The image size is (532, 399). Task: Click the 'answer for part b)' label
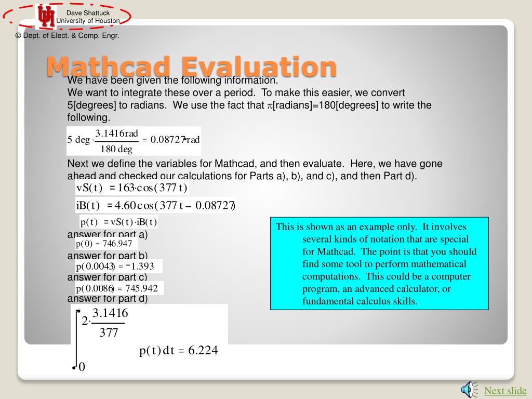pos(108,256)
